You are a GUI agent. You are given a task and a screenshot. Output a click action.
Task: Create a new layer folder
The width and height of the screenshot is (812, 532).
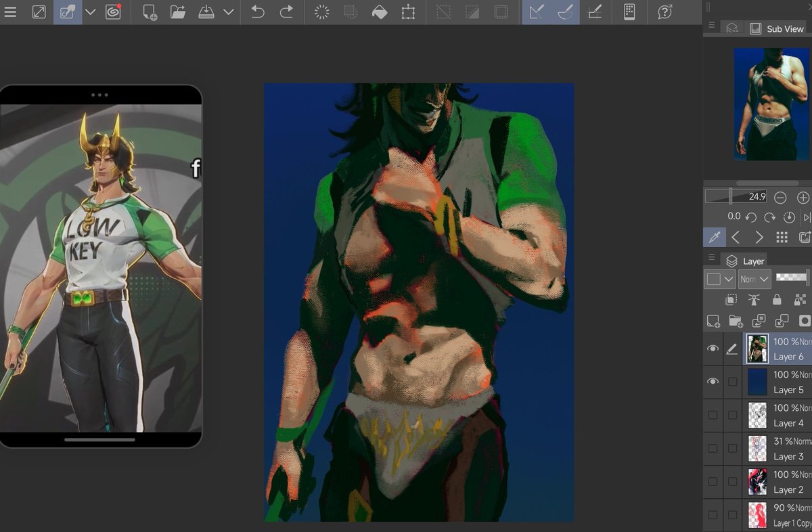click(x=736, y=321)
